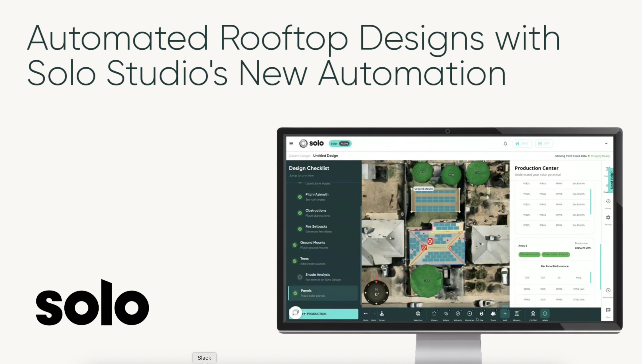Open the Mounts tool
642x364 pixels.
(517, 314)
